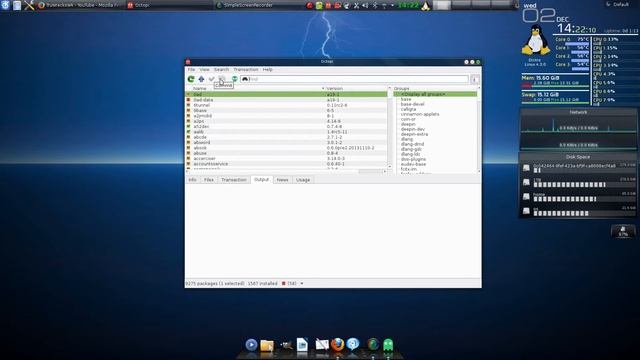The width and height of the screenshot is (640, 360).
Task: Open the dark globe icon in the dock
Action: (373, 345)
